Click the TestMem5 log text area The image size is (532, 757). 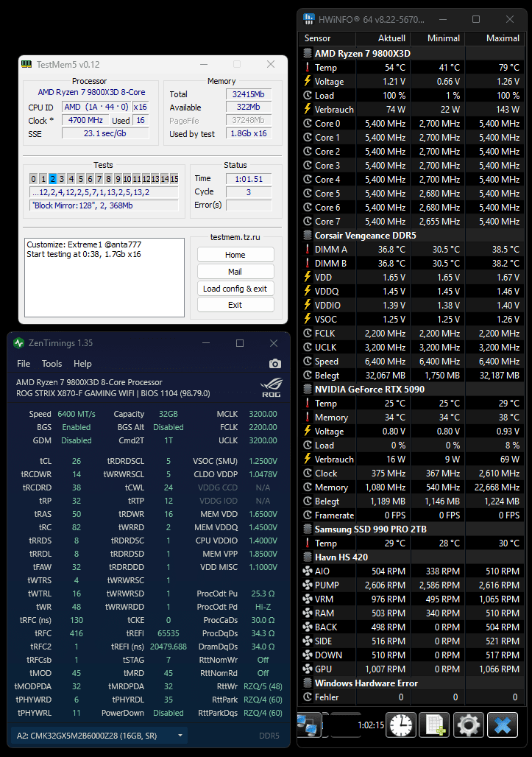(x=104, y=277)
